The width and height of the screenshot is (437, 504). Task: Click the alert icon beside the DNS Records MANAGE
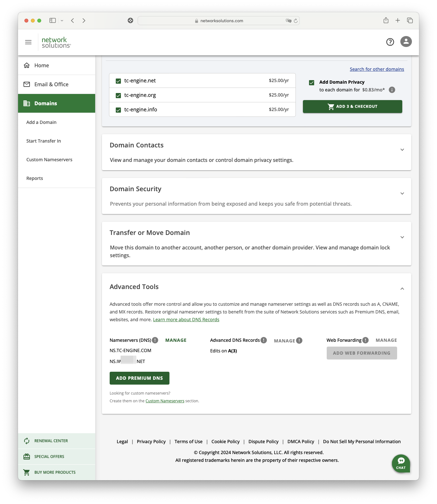point(299,341)
